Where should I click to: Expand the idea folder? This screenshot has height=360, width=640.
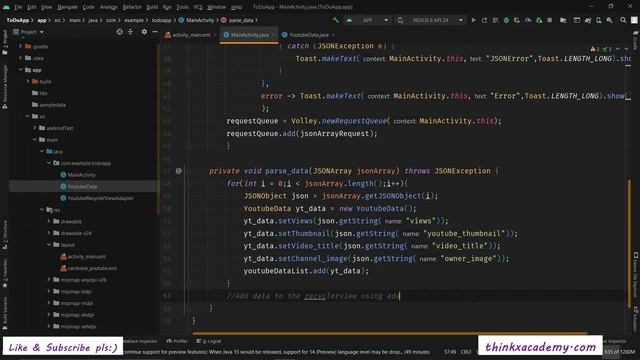coord(20,58)
